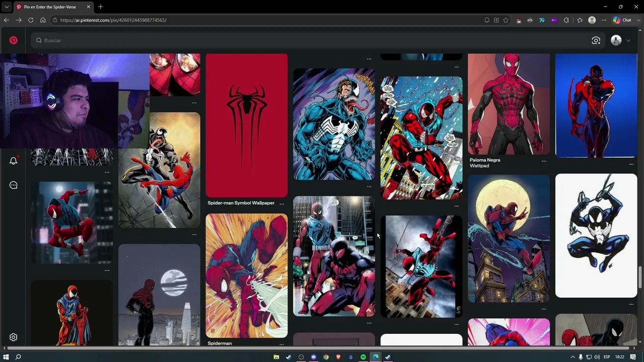Open Edge Settings and more menu
Image resolution: width=644 pixels, height=362 pixels.
pyautogui.click(x=604, y=20)
